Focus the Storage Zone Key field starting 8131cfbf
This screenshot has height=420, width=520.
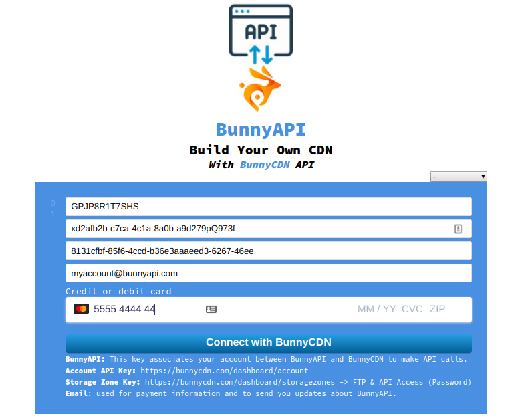pyautogui.click(x=269, y=251)
